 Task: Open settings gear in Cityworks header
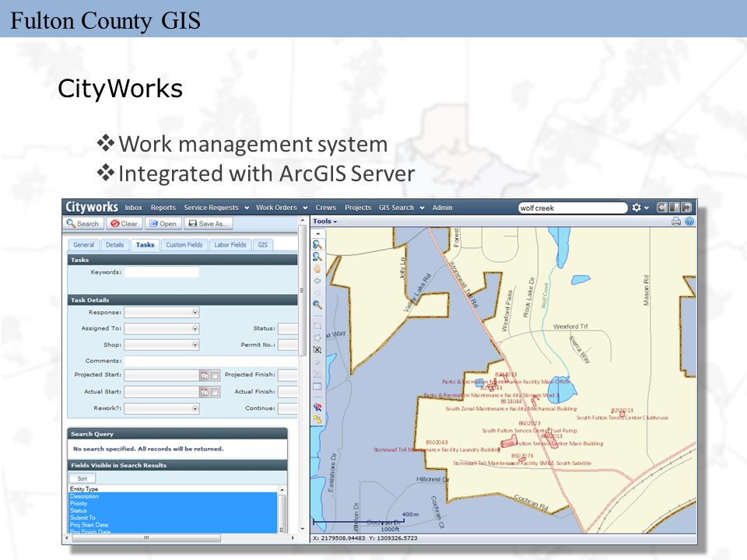636,208
